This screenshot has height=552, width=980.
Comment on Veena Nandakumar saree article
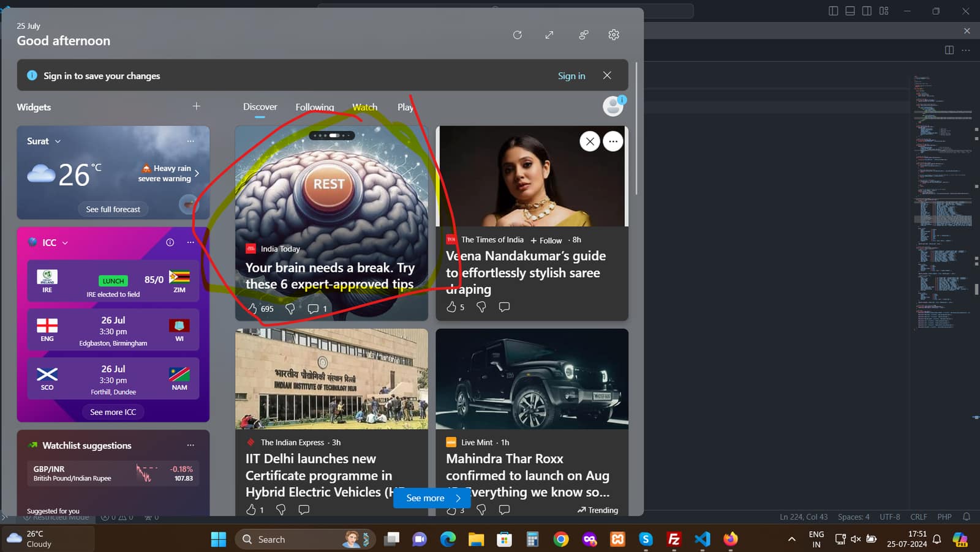tap(504, 307)
